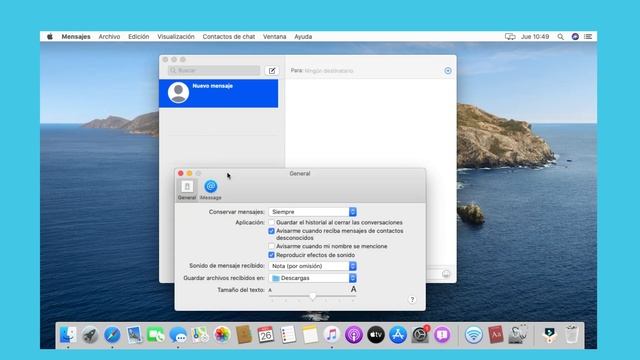Image resolution: width=640 pixels, height=360 pixels.
Task: Open Wi-Fi diagnostics icon in Dock
Action: (473, 335)
